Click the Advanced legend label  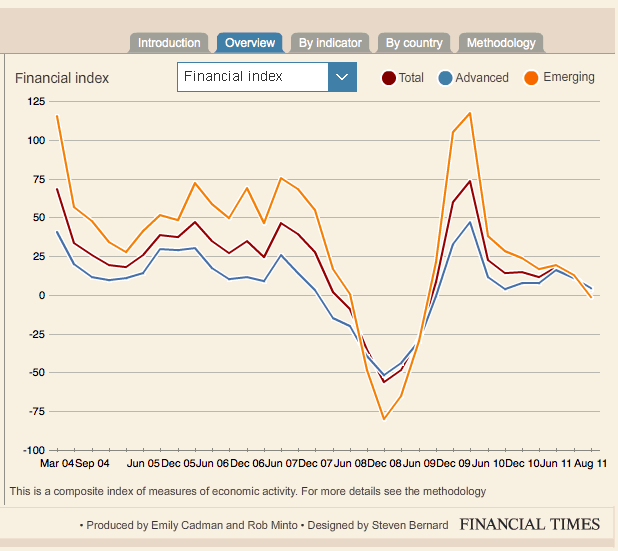[482, 78]
